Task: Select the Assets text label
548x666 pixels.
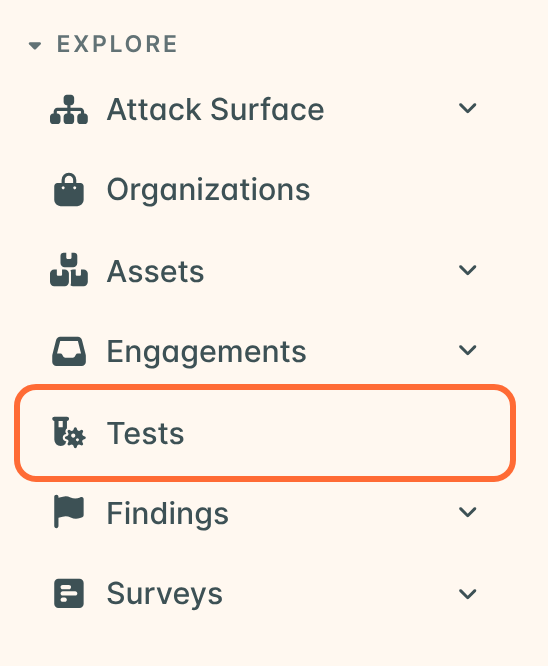Action: (155, 271)
